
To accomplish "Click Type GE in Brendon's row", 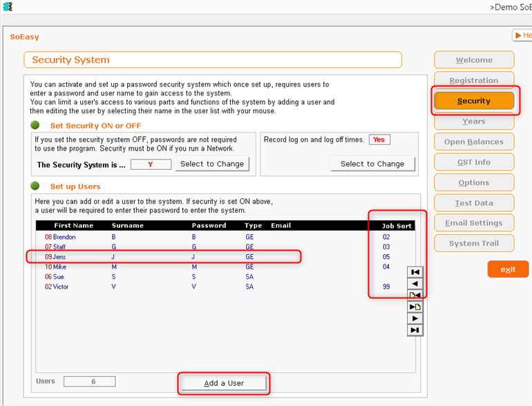I will pyautogui.click(x=249, y=237).
